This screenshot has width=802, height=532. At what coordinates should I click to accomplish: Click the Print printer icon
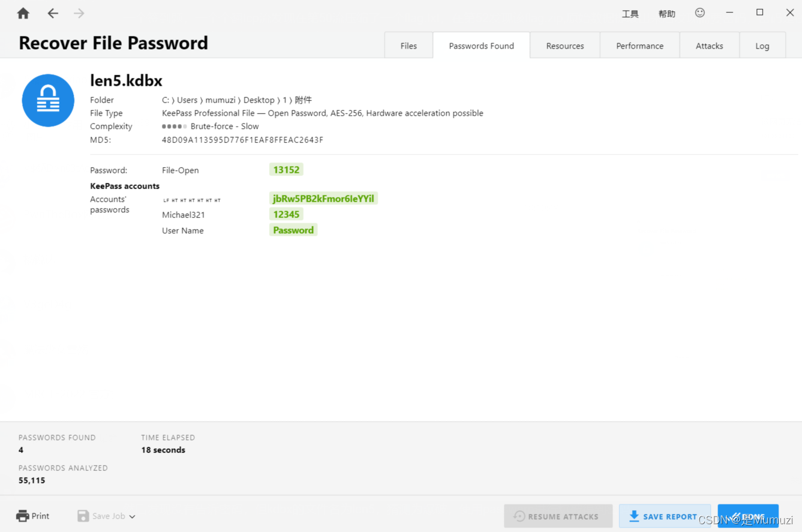pos(23,516)
